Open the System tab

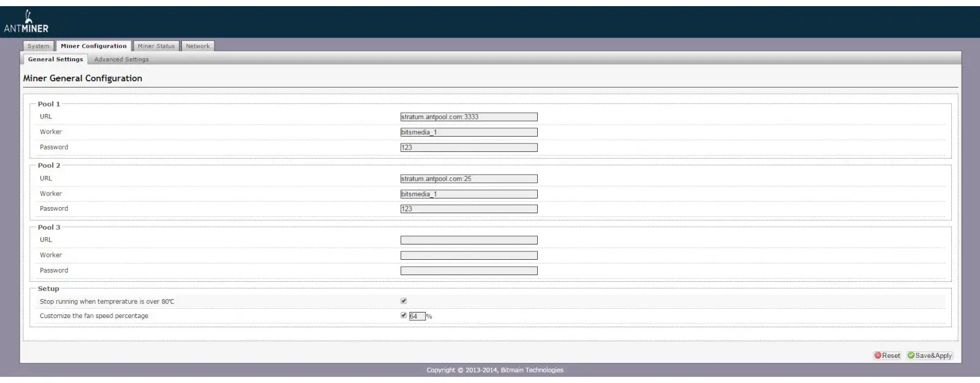tap(39, 46)
